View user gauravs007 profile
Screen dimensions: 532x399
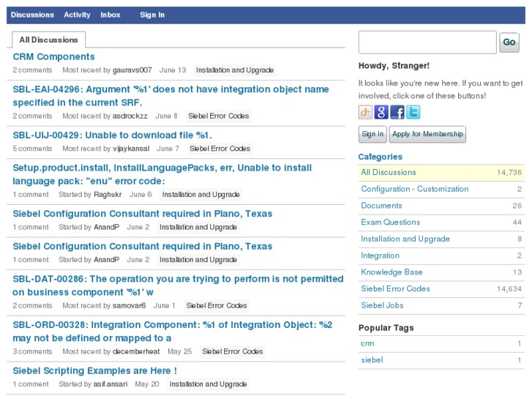pos(132,70)
